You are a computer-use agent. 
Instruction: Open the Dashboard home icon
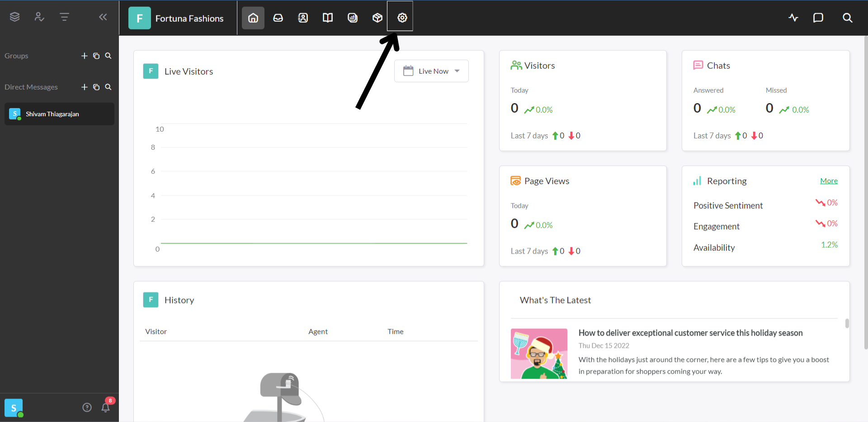tap(253, 18)
